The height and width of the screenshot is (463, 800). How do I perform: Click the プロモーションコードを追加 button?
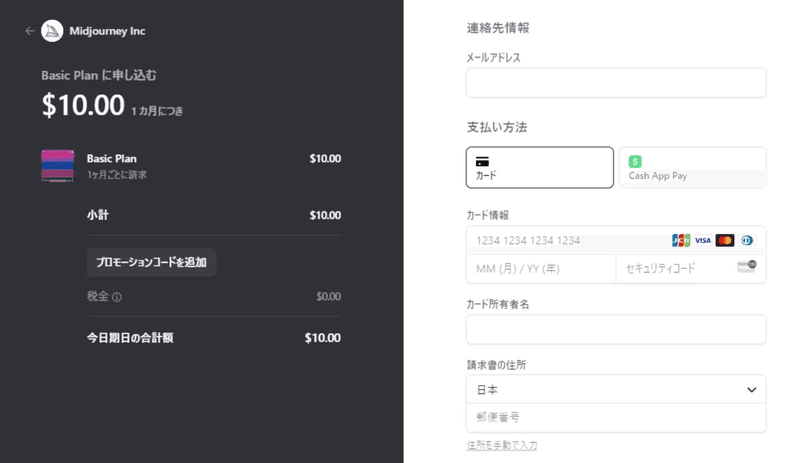pos(152,262)
